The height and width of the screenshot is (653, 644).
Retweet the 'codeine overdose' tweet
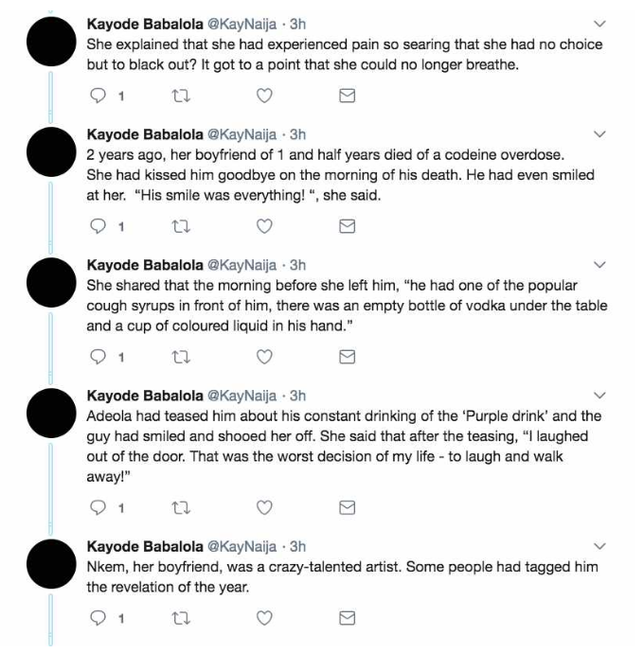(x=181, y=226)
